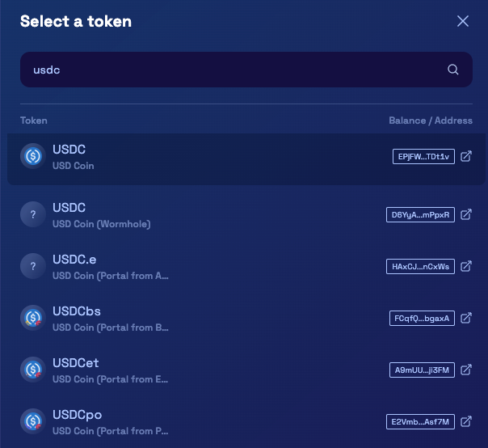Select USDC USD Coin (Wormhole) token
This screenshot has height=448, width=488.
(x=246, y=214)
